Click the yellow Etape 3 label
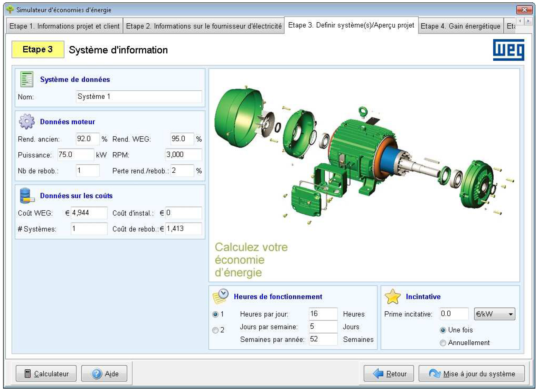The height and width of the screenshot is (392, 540). pos(38,49)
